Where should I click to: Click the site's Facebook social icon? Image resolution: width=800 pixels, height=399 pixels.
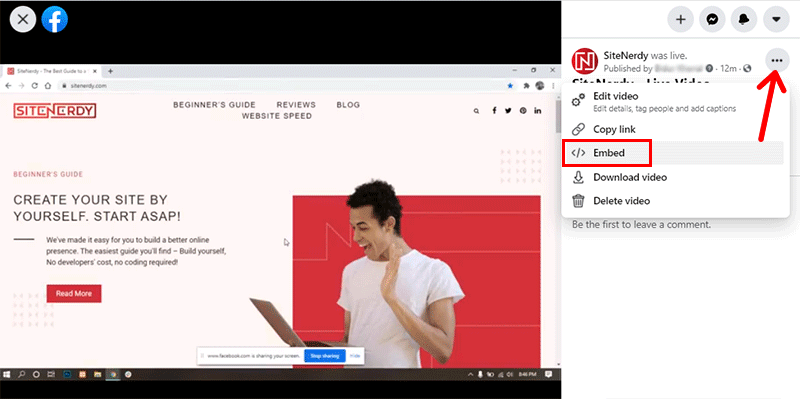click(x=494, y=111)
